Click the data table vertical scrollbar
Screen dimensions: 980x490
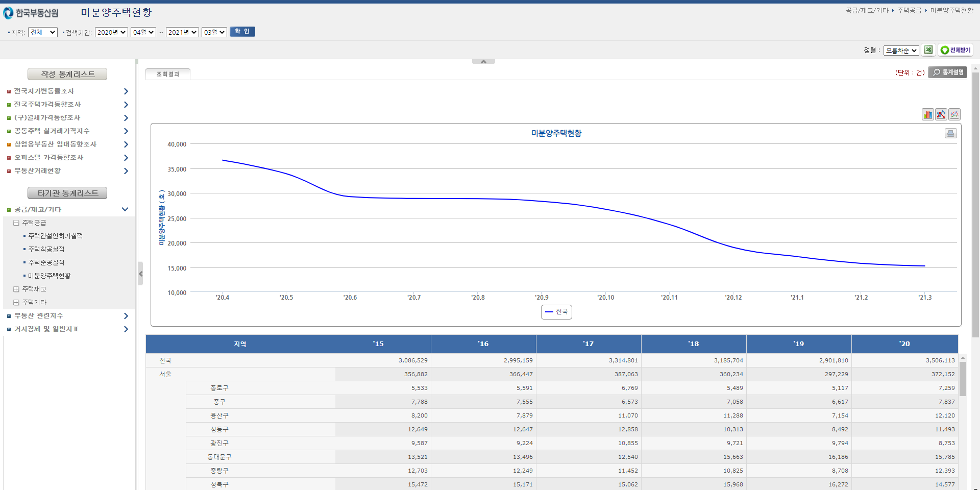[x=963, y=379]
